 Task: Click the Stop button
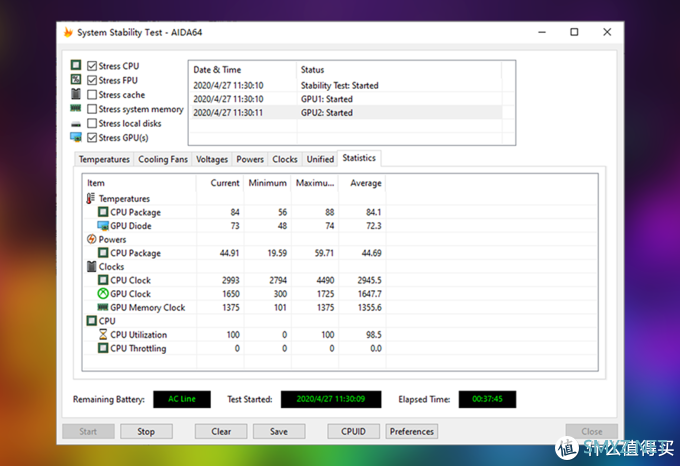click(146, 431)
